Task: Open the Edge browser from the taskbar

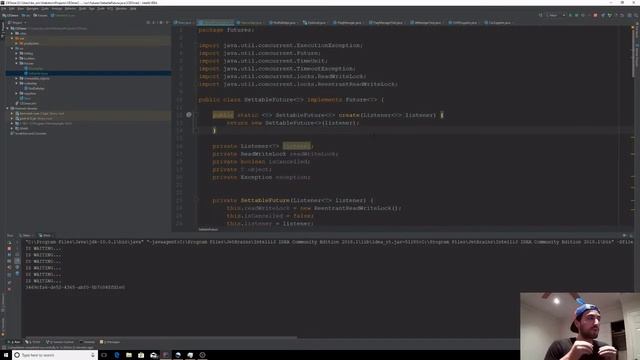Action: point(117,355)
